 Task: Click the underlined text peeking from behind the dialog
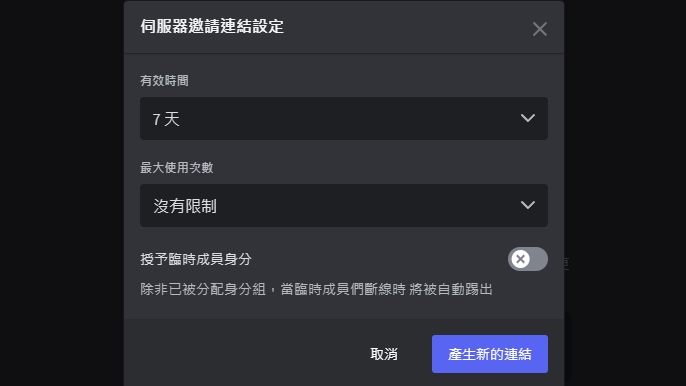pyautogui.click(x=567, y=263)
